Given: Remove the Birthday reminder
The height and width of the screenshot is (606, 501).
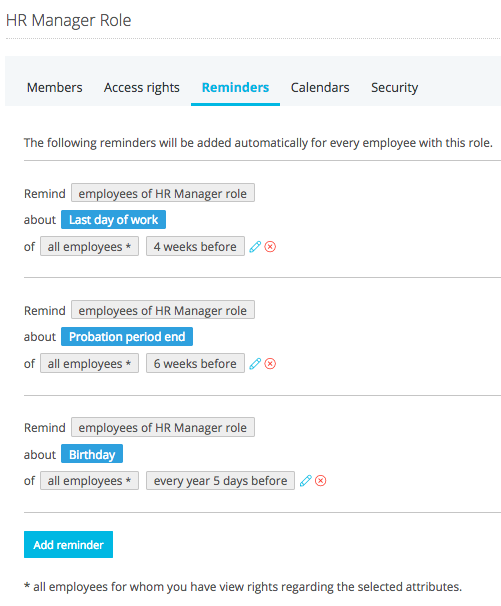Looking at the screenshot, I should tap(320, 481).
